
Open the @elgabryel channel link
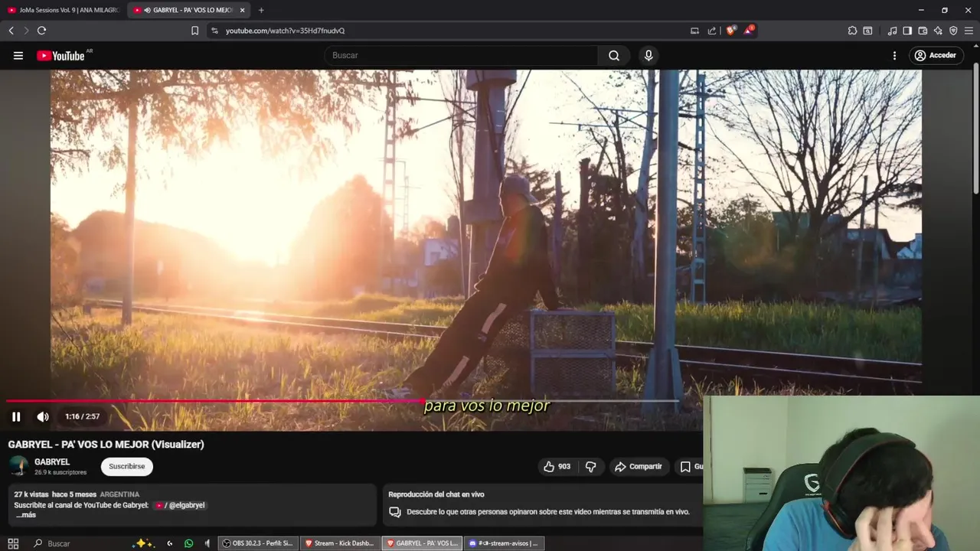coord(180,505)
